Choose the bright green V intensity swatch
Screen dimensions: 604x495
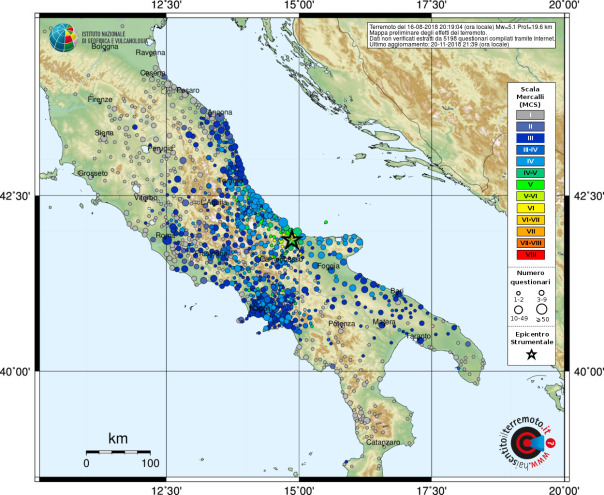[529, 185]
